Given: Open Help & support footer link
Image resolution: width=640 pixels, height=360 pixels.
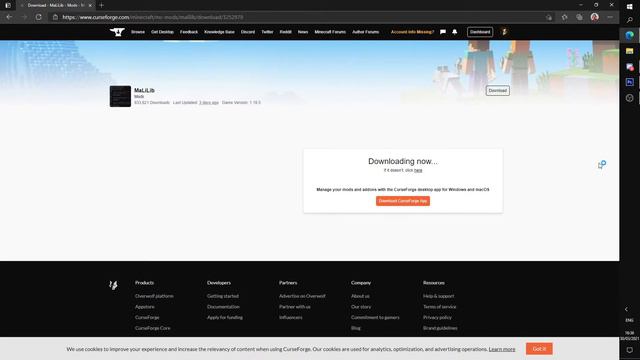Looking at the screenshot, I should (x=438, y=296).
